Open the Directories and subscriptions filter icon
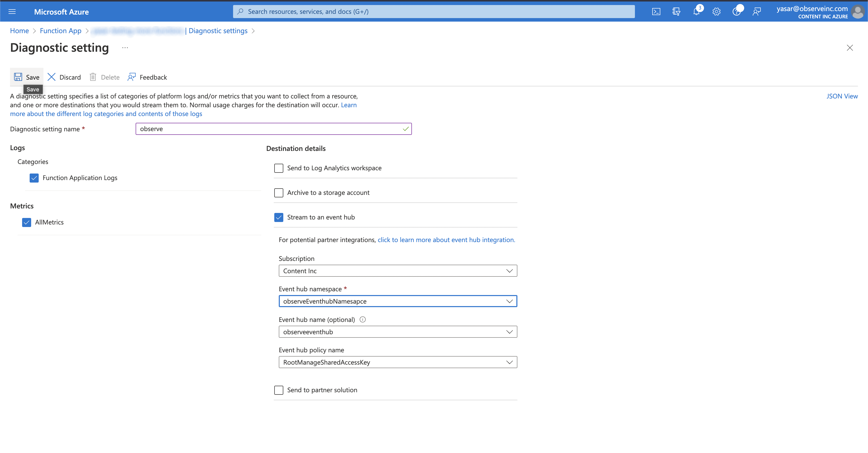 click(676, 12)
